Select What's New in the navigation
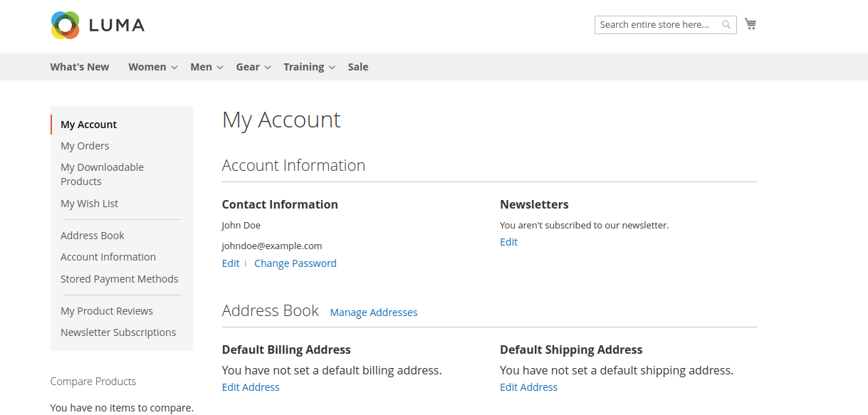This screenshot has height=415, width=868. coord(79,66)
